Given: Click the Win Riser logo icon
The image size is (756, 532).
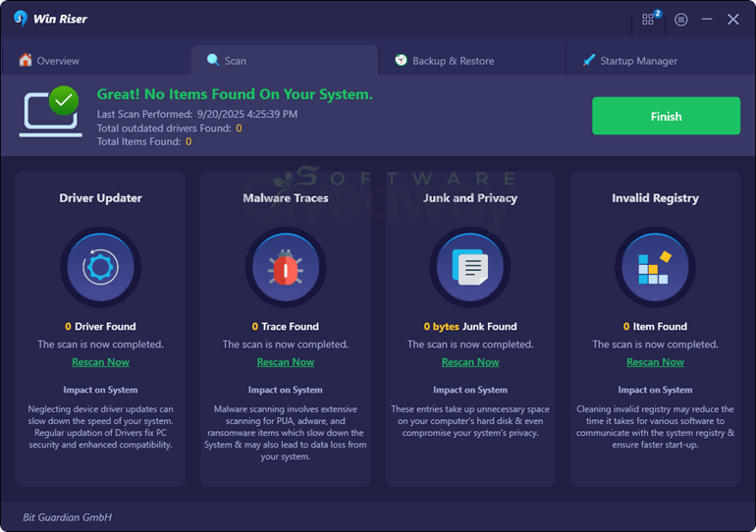Looking at the screenshot, I should point(21,19).
